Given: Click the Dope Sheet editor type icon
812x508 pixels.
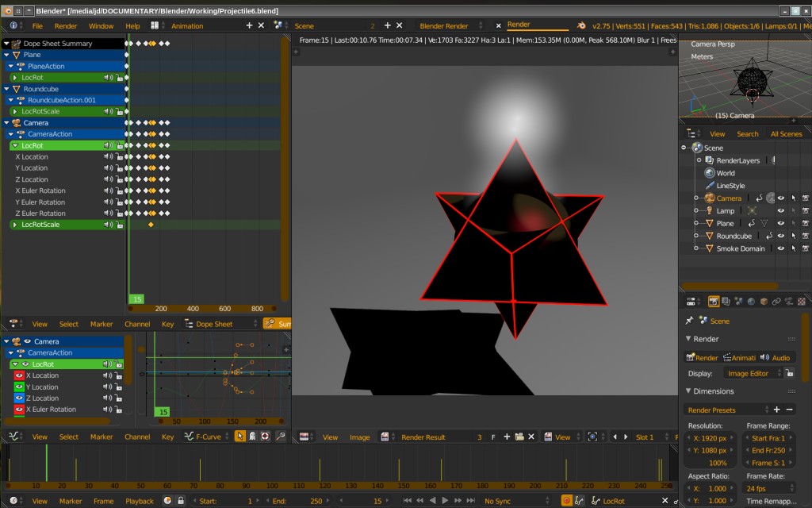Looking at the screenshot, I should pos(12,323).
